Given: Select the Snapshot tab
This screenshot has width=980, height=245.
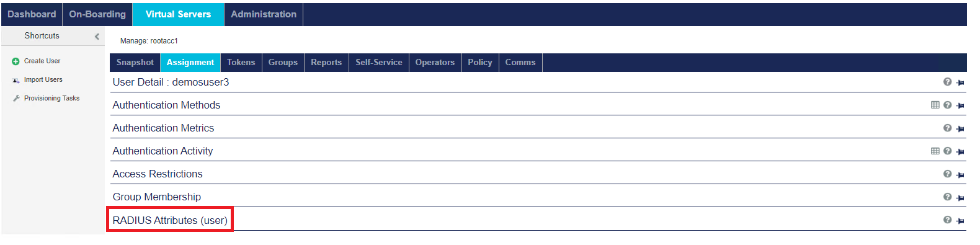Looking at the screenshot, I should (135, 63).
